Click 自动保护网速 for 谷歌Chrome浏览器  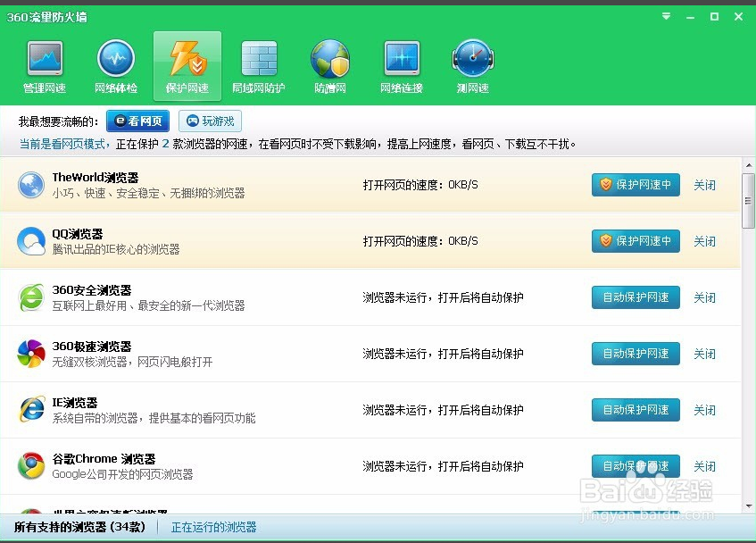636,466
